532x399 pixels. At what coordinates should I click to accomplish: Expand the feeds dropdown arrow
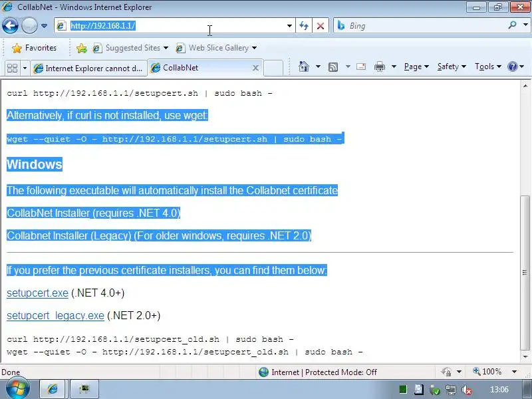pyautogui.click(x=348, y=66)
